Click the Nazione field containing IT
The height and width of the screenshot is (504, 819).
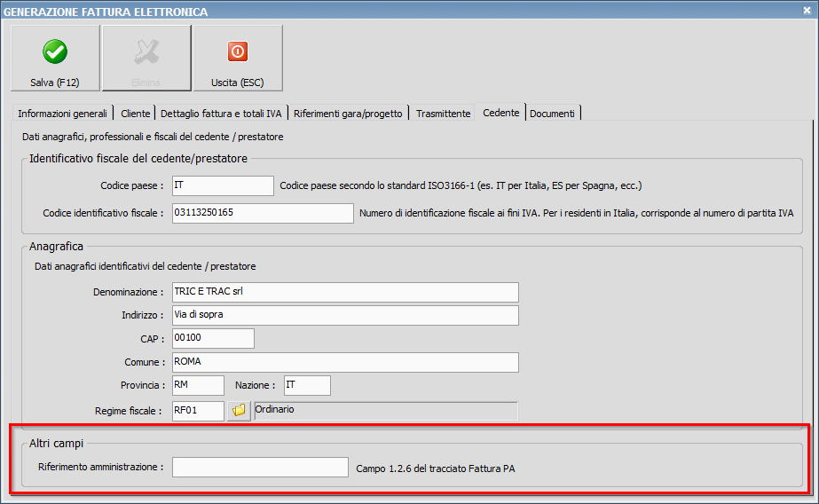(x=307, y=385)
